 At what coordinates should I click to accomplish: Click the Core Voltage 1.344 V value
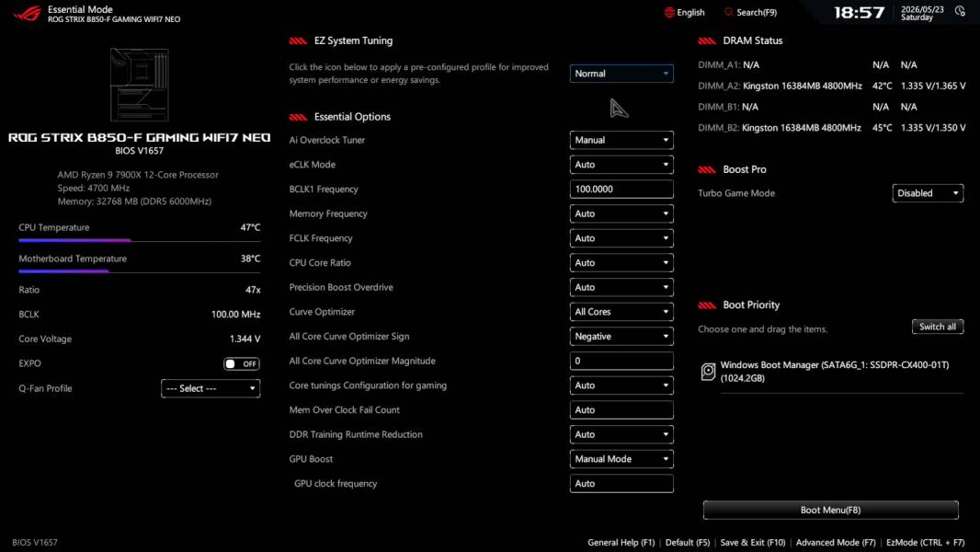pyautogui.click(x=245, y=339)
